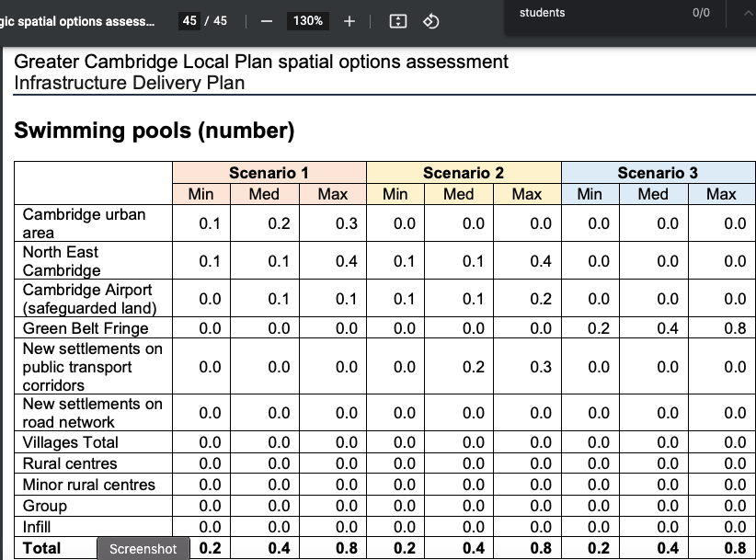Rotate the document counterclockwise

(430, 21)
